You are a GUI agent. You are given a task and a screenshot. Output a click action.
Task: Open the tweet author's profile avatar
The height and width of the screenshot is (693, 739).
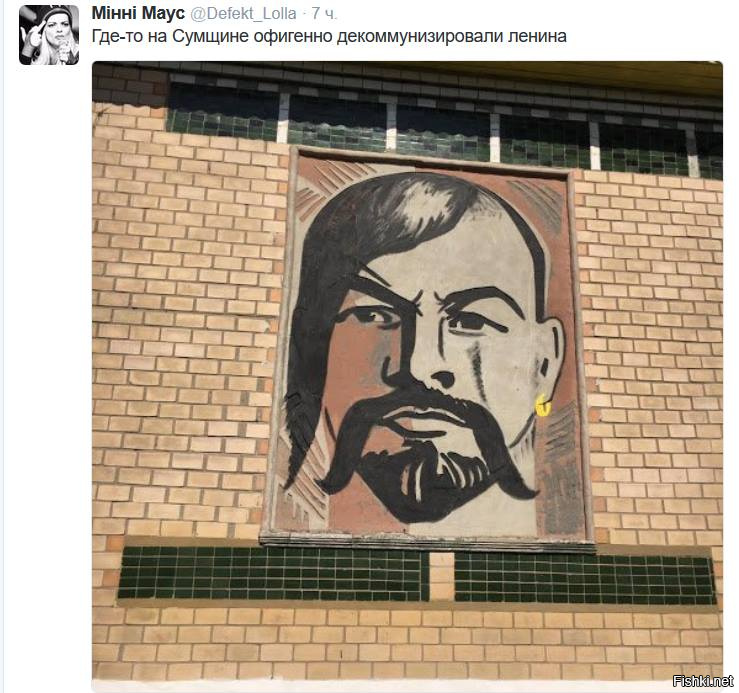click(x=49, y=35)
